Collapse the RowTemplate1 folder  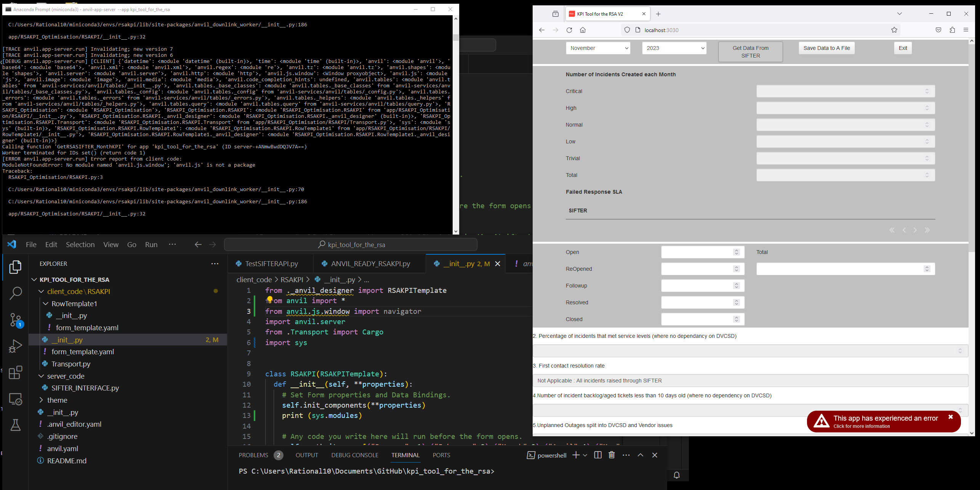pyautogui.click(x=46, y=304)
